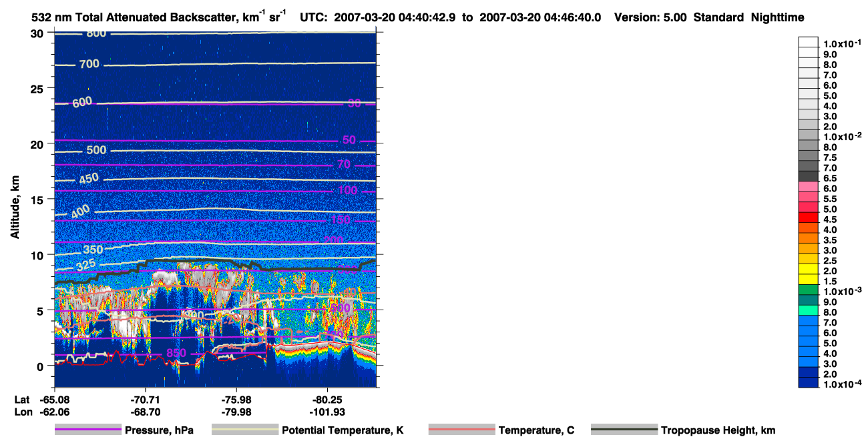This screenshot has height=445, width=868.
Task: Click the '400' potential temperature contour label
Action: (x=80, y=211)
